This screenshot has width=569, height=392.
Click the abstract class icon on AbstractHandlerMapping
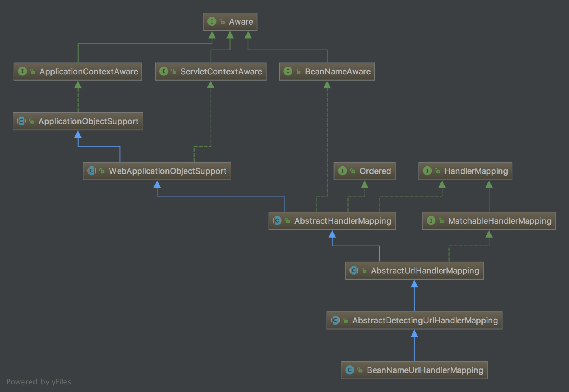click(x=277, y=221)
